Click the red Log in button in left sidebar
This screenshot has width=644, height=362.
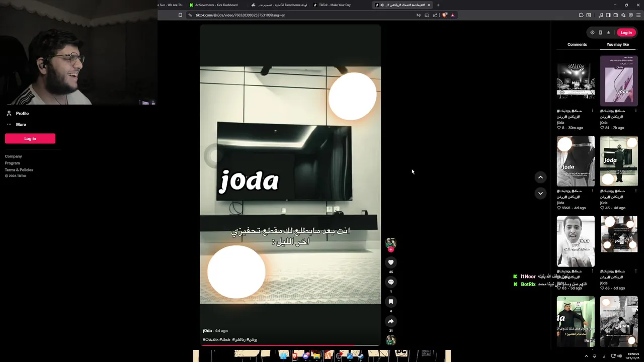point(30,139)
